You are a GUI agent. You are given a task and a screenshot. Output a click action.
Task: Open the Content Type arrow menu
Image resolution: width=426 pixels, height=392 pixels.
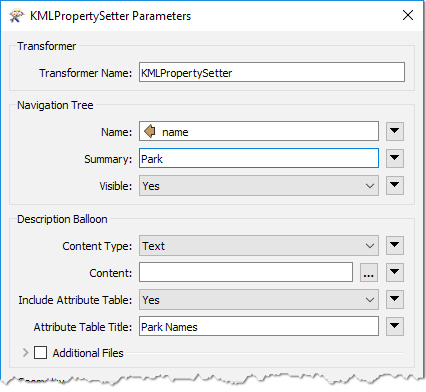(395, 246)
